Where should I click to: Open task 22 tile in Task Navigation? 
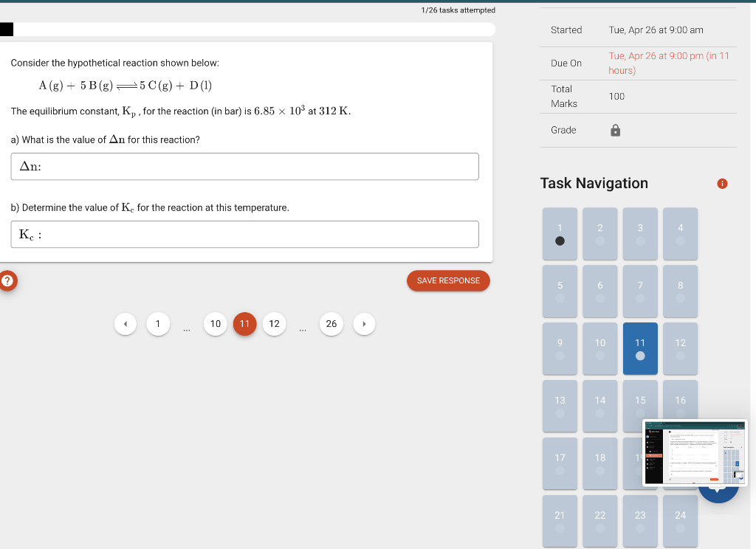point(599,520)
